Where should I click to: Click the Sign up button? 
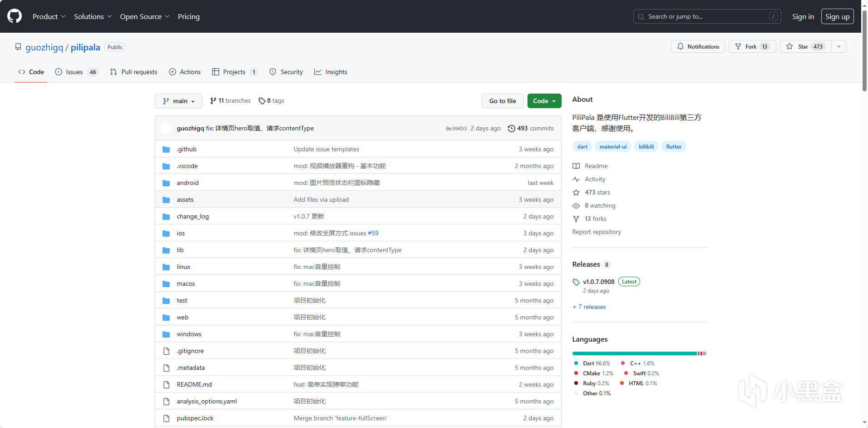pos(838,16)
